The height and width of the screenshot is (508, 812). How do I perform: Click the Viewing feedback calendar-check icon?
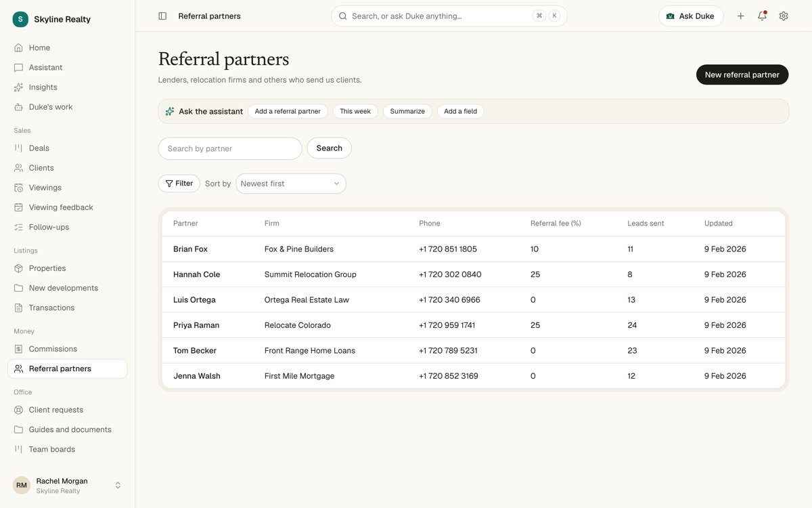tap(18, 207)
